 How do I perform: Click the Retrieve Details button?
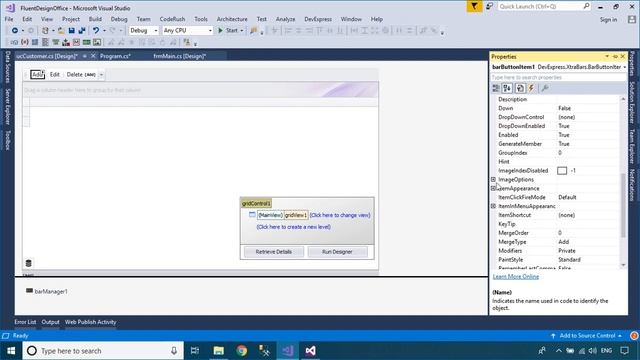(274, 252)
